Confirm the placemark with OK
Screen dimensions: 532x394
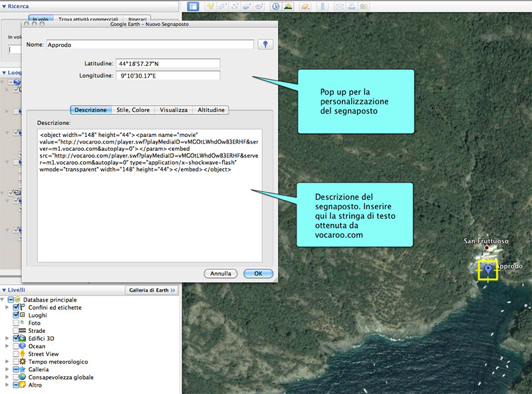[x=258, y=274]
